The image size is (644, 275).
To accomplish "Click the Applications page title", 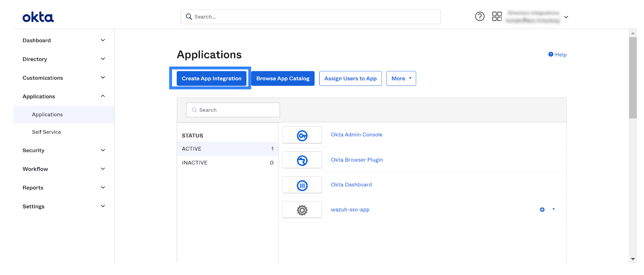I will coord(209,55).
